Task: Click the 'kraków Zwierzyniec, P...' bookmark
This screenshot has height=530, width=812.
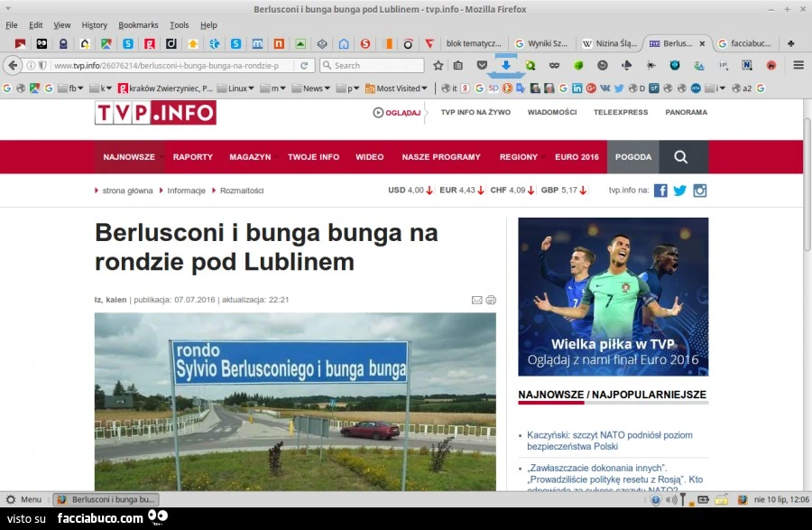Action: click(165, 88)
